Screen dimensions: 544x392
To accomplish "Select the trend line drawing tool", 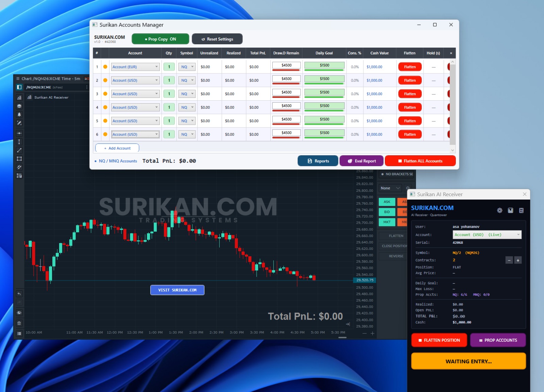I will tap(19, 150).
